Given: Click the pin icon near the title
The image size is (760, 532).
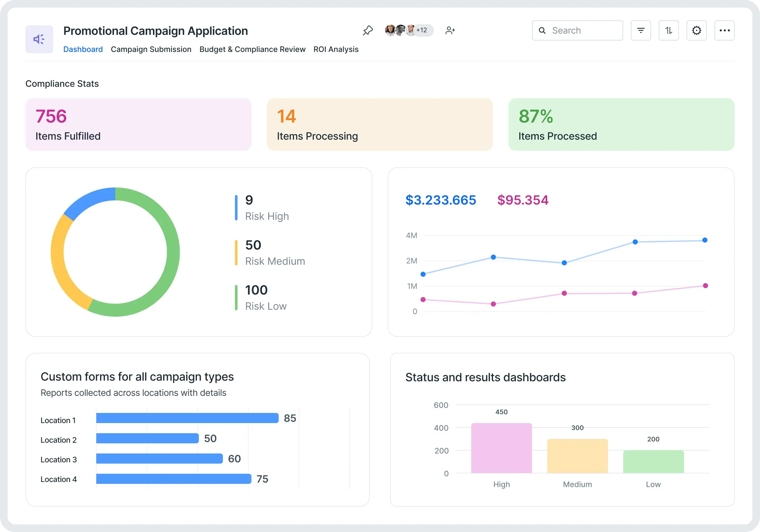Looking at the screenshot, I should click(x=368, y=30).
